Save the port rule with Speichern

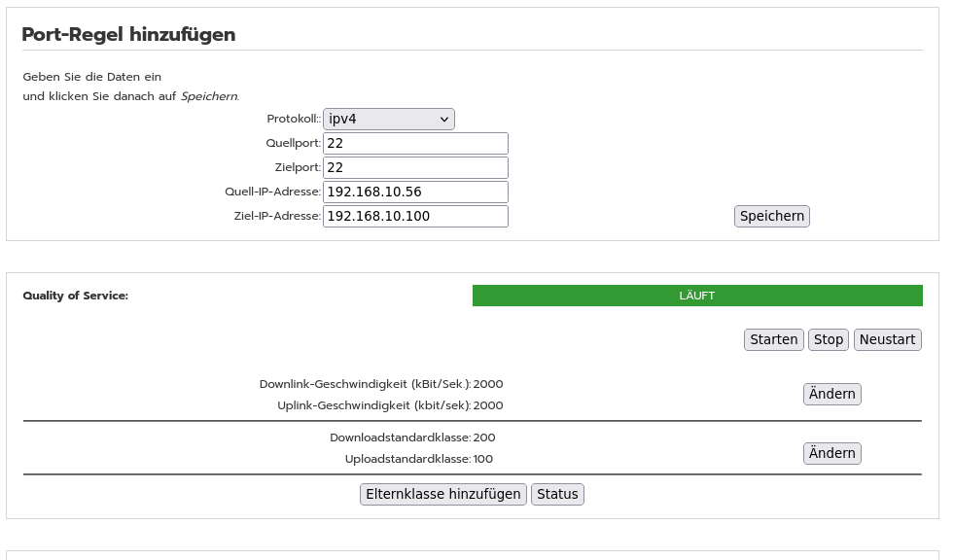(x=771, y=216)
